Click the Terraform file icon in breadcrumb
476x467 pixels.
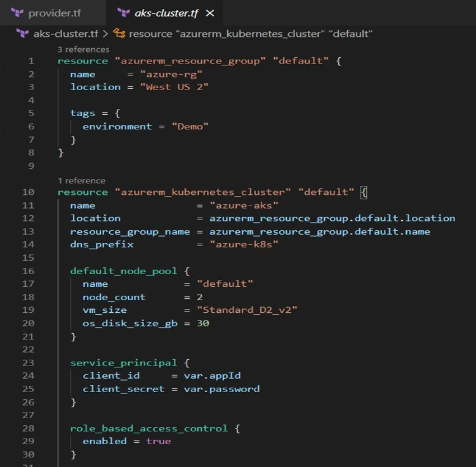tap(22, 33)
